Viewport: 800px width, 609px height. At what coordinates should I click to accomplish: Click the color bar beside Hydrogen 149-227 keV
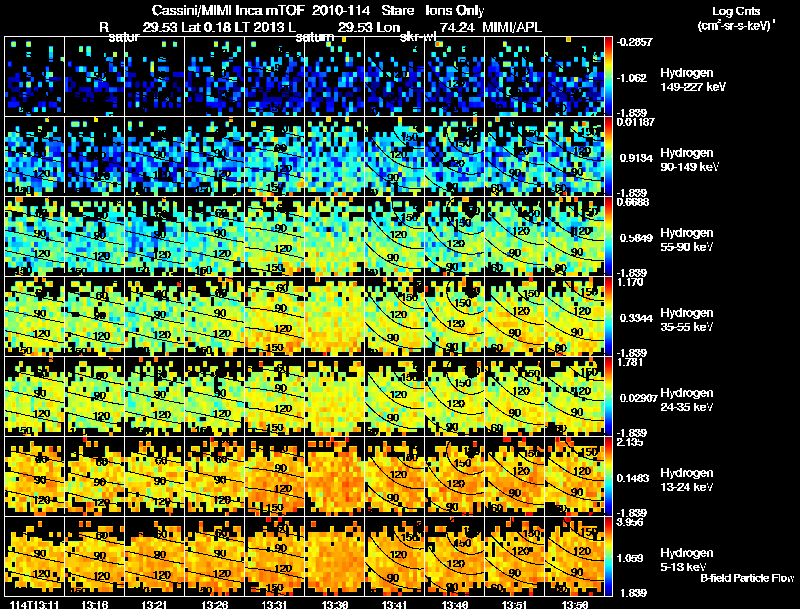pos(608,77)
